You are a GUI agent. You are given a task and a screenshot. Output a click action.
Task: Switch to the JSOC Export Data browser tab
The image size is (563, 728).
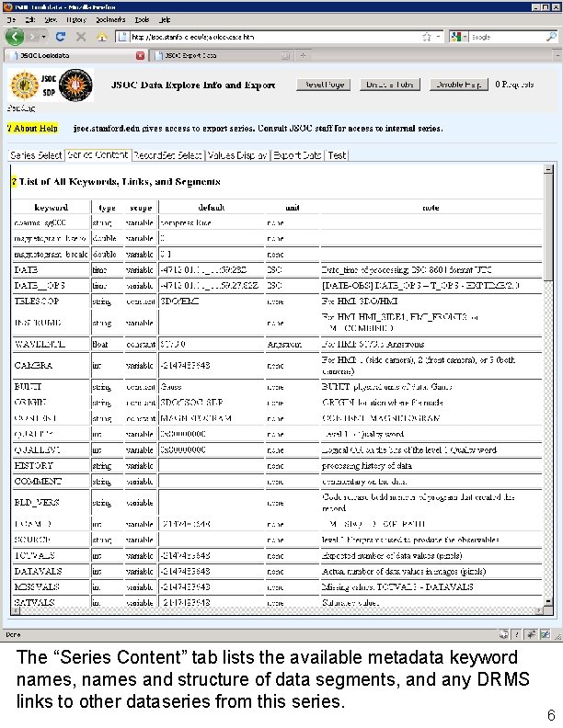coord(222,56)
